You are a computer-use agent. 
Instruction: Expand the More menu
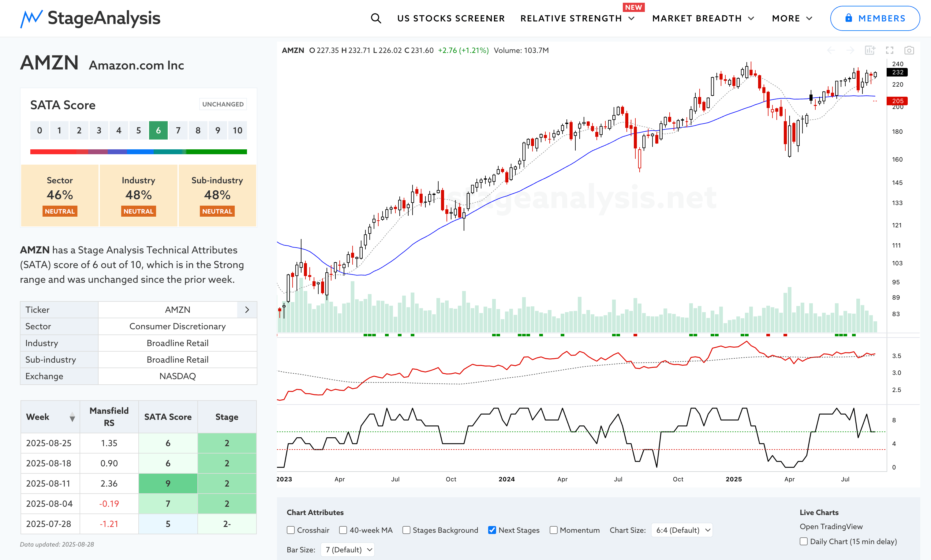click(792, 18)
